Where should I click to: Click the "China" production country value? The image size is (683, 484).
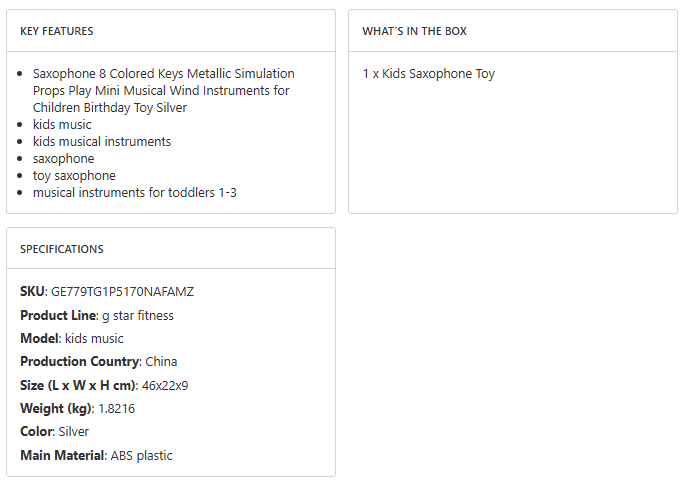tap(161, 362)
